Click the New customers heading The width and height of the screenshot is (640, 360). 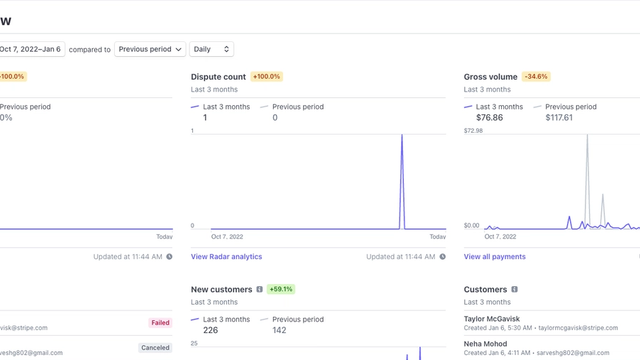[221, 289]
